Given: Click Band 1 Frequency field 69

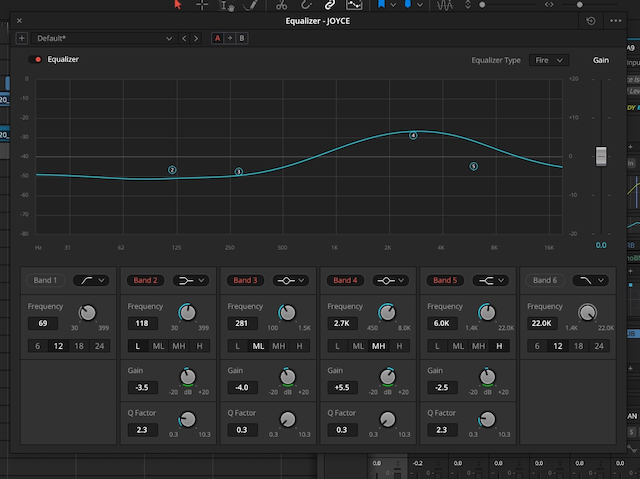Looking at the screenshot, I should coord(42,323).
